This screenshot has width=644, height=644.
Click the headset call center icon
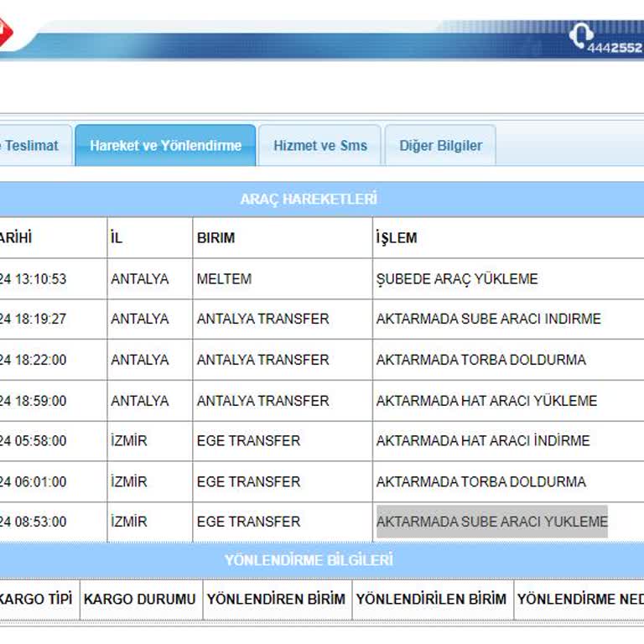point(581,34)
